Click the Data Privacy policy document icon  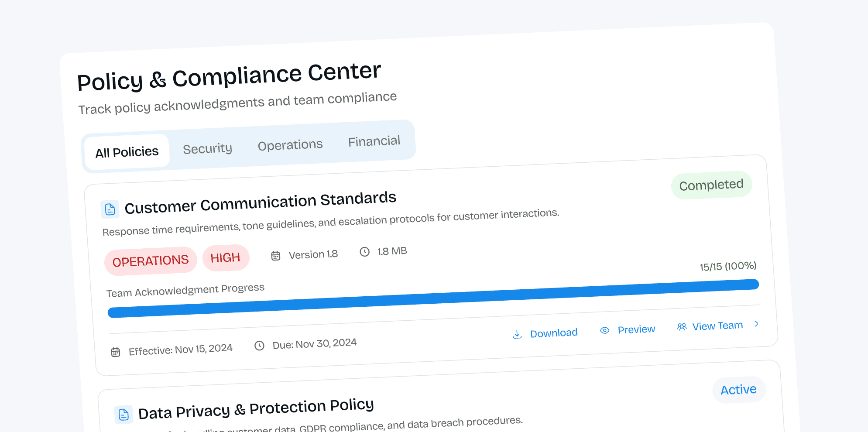pos(124,415)
